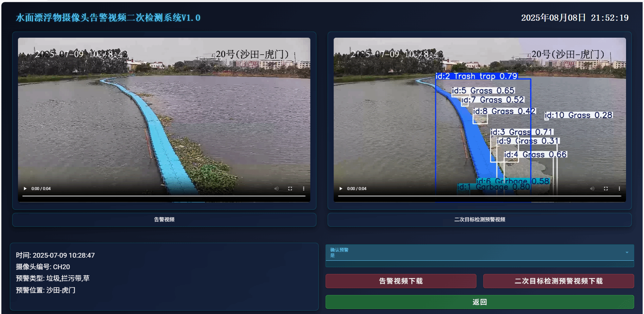Screen dimensions: 644x314
Task: Enter fullscreen on the left video
Action: (290, 188)
